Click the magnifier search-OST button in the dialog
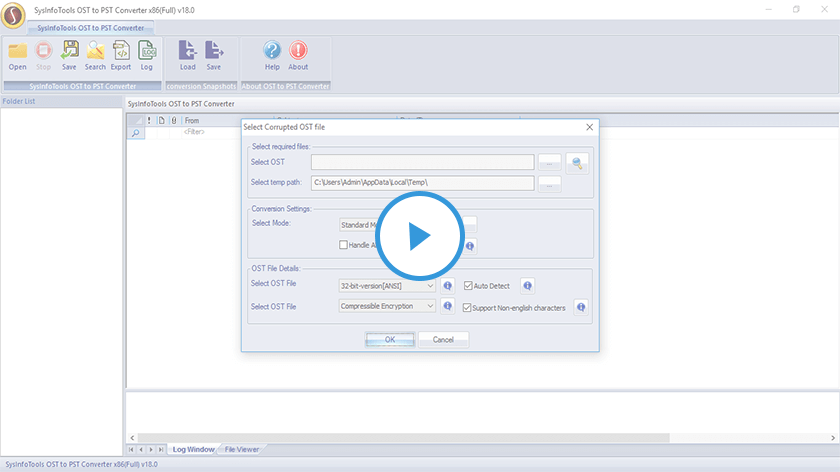 [x=577, y=162]
